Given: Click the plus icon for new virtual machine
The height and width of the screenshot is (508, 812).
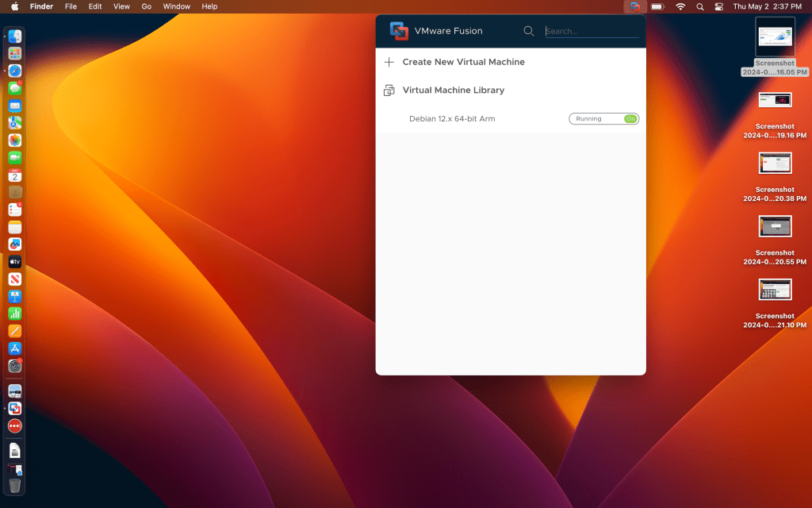Looking at the screenshot, I should coord(389,62).
